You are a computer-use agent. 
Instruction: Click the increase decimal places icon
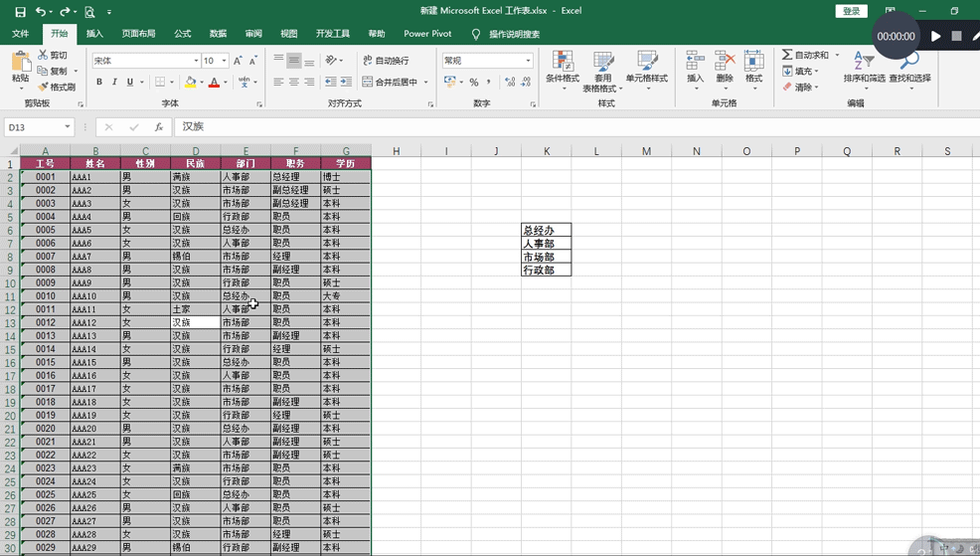(x=510, y=82)
